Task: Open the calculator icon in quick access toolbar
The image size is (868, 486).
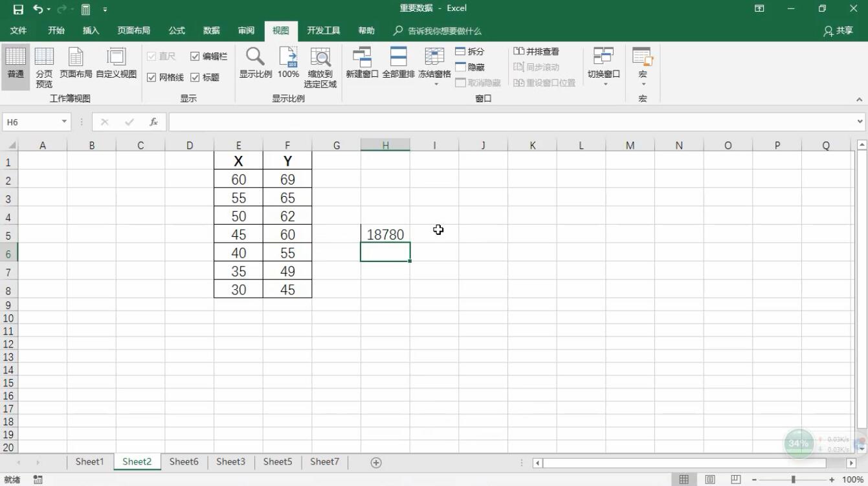Action: 85,9
